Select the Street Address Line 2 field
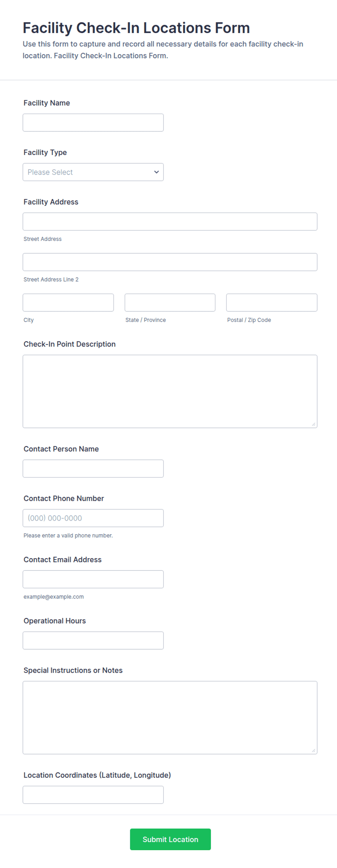The height and width of the screenshot is (868, 337). point(170,262)
